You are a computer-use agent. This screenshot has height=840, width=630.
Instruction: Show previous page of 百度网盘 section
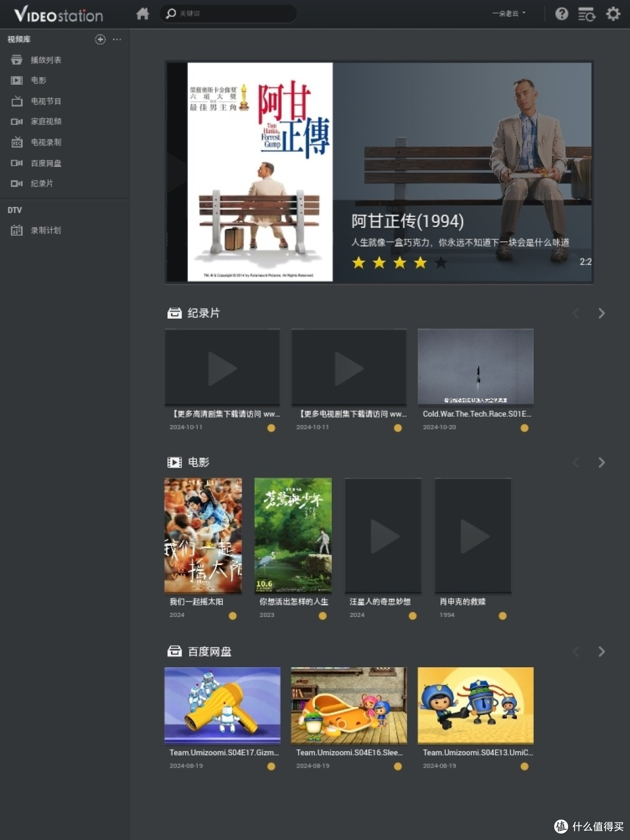(576, 651)
